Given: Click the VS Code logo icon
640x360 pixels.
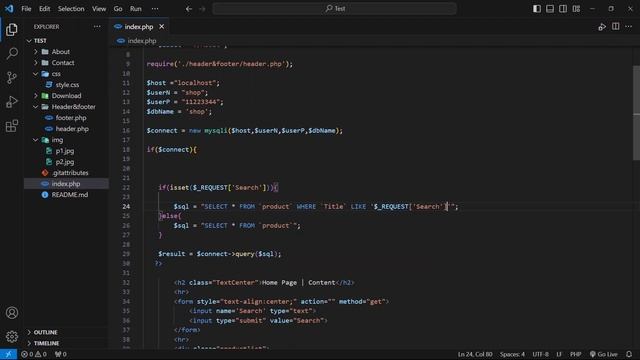Looking at the screenshot, I should pos(9,9).
